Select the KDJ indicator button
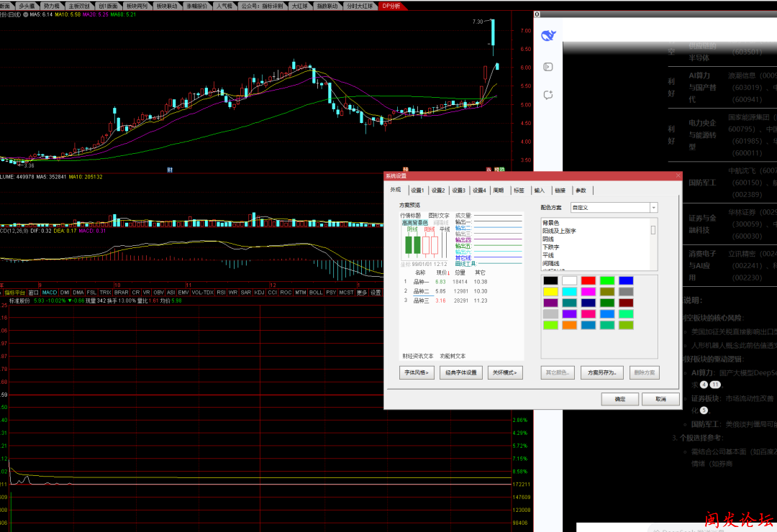This screenshot has height=532, width=777. click(260, 293)
